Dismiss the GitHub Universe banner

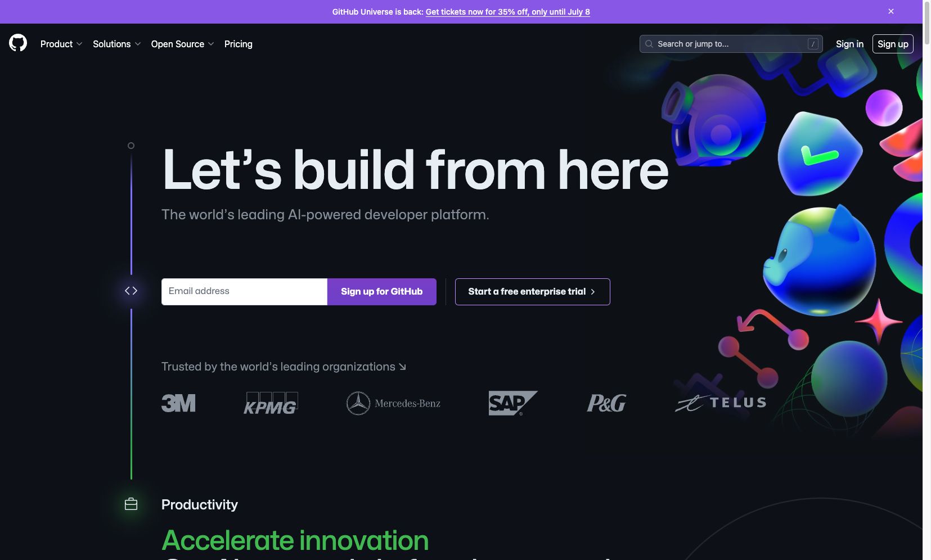click(891, 11)
